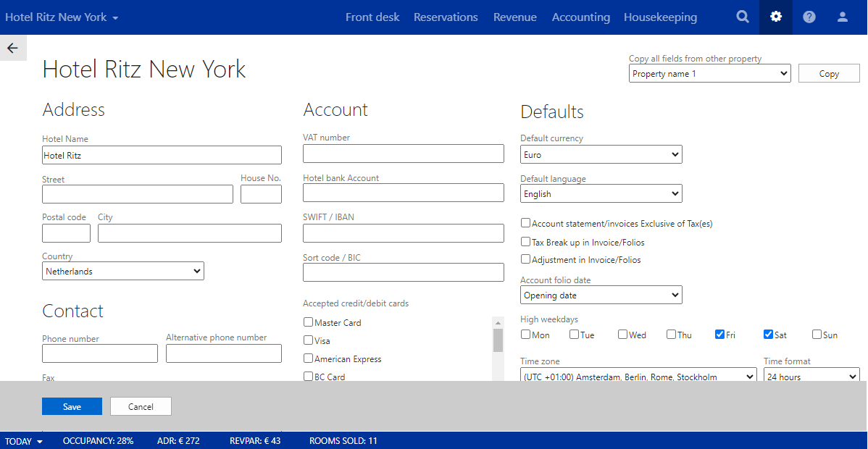
Task: Open the settings gear icon
Action: click(776, 17)
